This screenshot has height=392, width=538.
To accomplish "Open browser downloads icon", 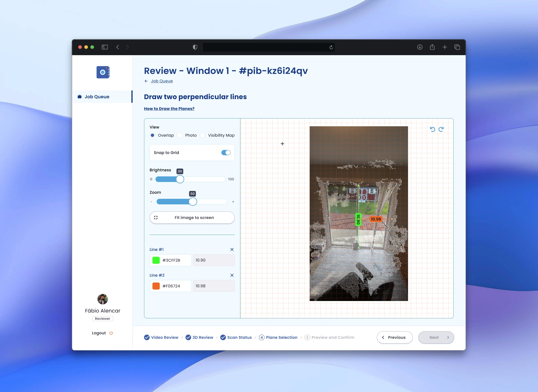I will (x=420, y=47).
